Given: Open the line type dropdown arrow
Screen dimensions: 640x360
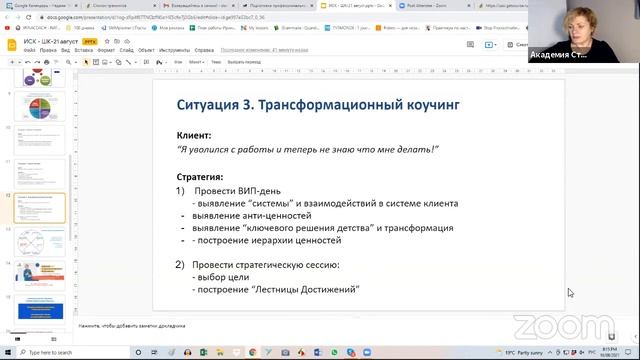Looking at the screenshot, I should point(136,62).
